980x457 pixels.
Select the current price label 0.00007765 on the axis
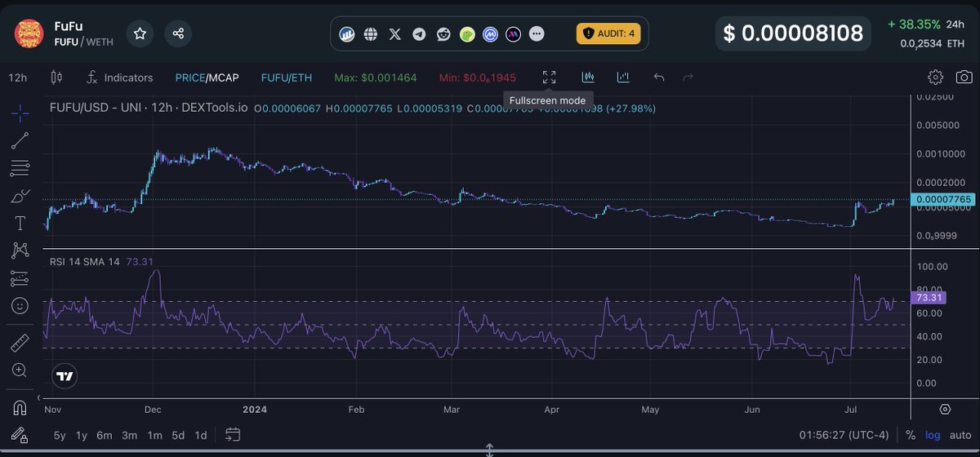tap(943, 199)
